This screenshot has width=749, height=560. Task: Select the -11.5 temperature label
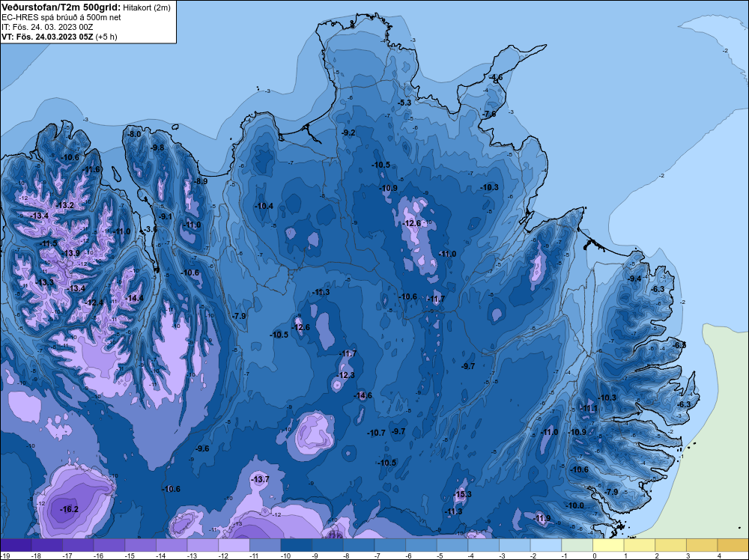48,243
